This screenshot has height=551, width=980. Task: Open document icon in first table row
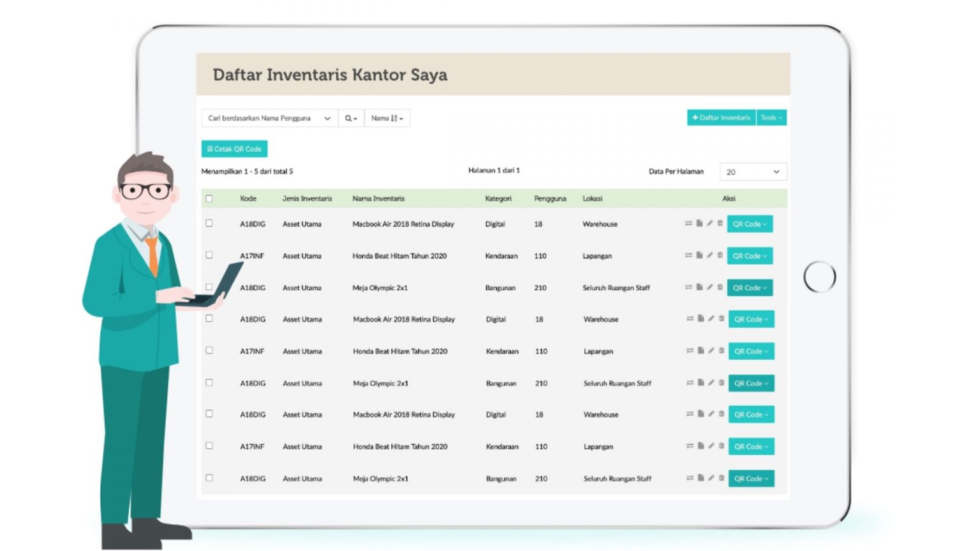(x=699, y=223)
